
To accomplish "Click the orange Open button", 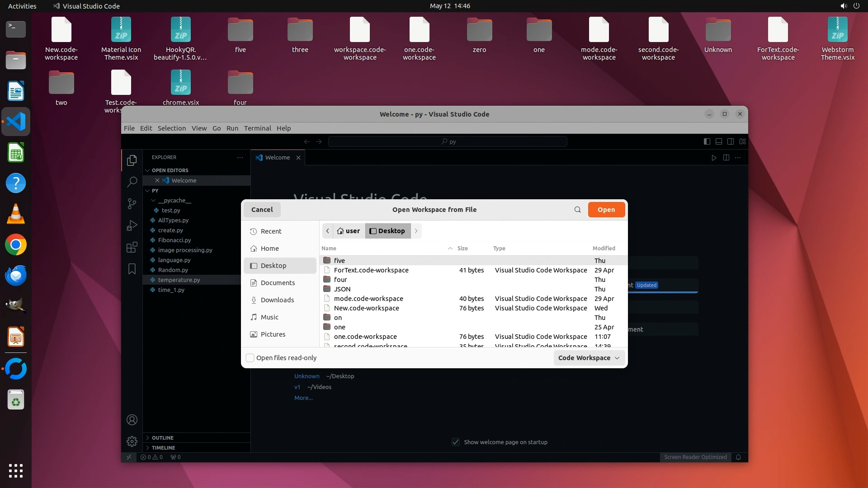I will point(606,210).
